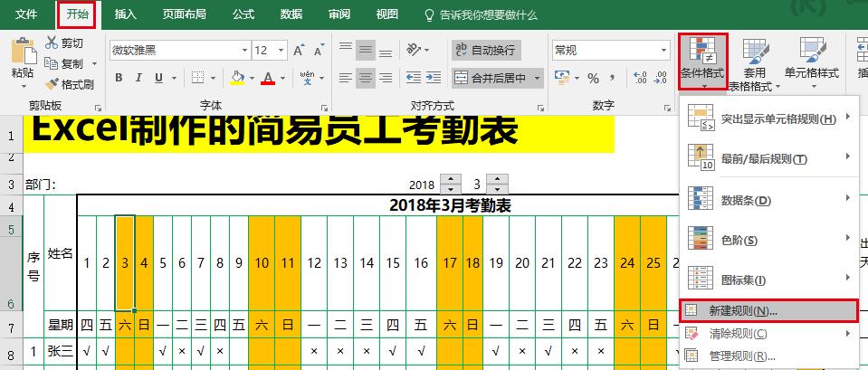Decrease font size with smaller A

point(318,51)
